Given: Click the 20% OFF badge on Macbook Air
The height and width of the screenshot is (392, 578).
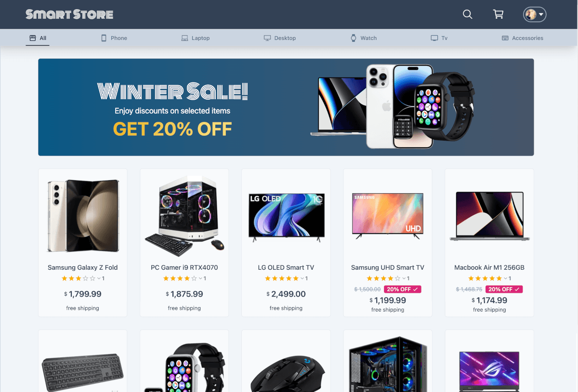Looking at the screenshot, I should click(x=504, y=289).
